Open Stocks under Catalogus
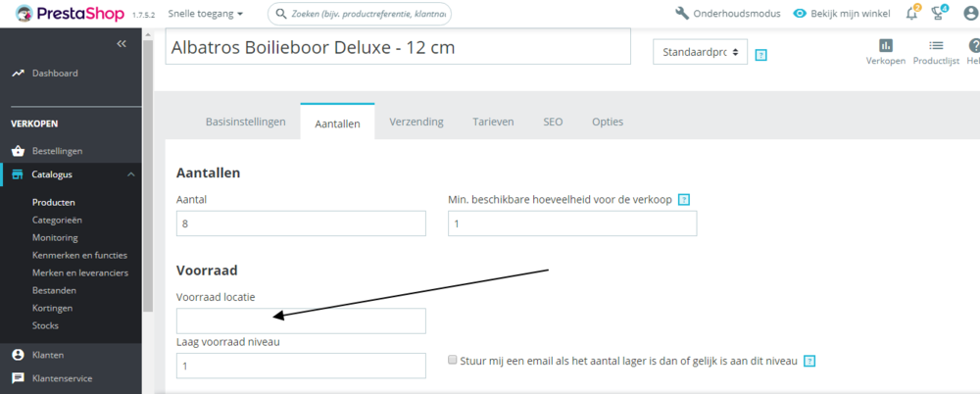 [x=45, y=325]
